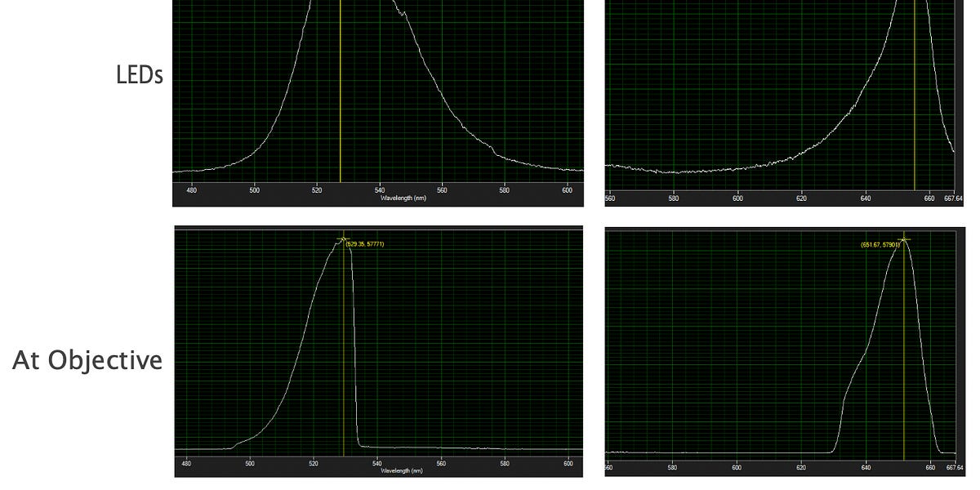
Task: Click the yellow cursor line in top-left spectrum
Action: pos(340,98)
